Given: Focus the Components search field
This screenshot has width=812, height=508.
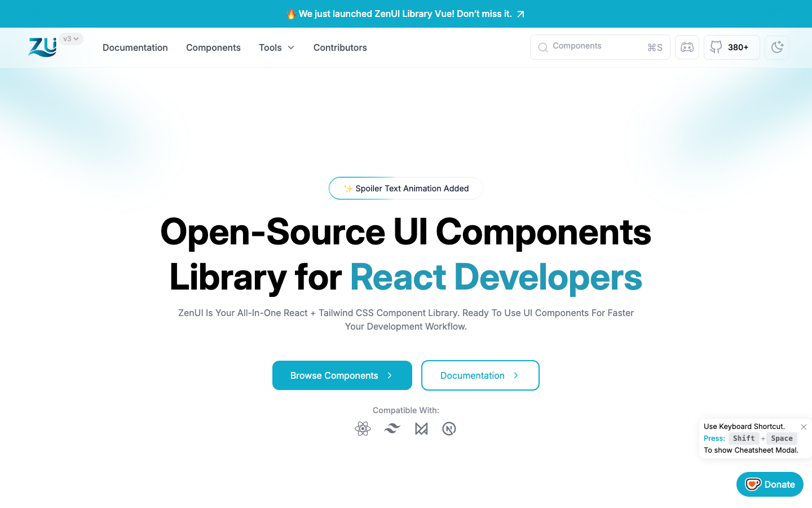Looking at the screenshot, I should click(600, 47).
